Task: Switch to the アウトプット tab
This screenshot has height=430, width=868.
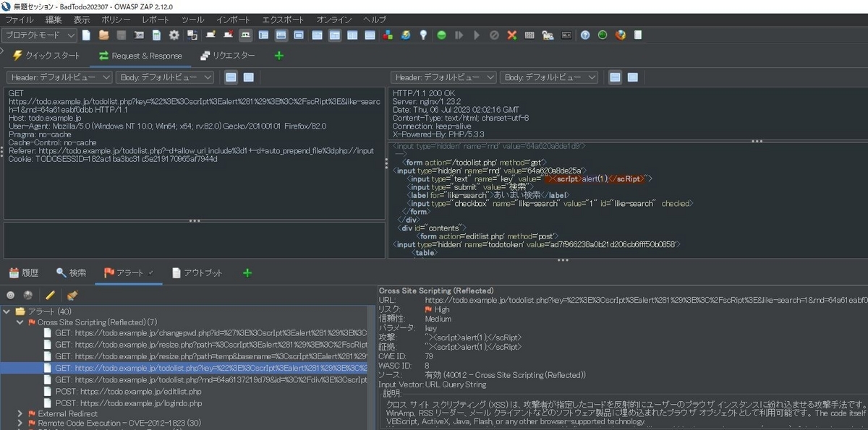Action: [197, 272]
